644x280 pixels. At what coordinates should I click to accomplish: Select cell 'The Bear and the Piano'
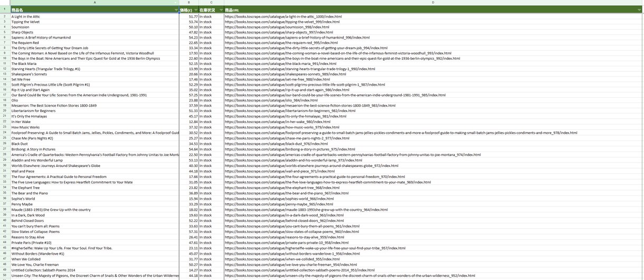[x=94, y=193]
